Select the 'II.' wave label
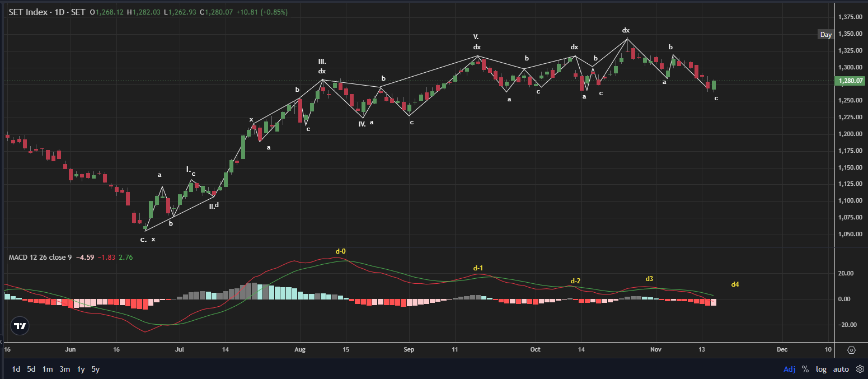868x379 pixels. point(211,207)
